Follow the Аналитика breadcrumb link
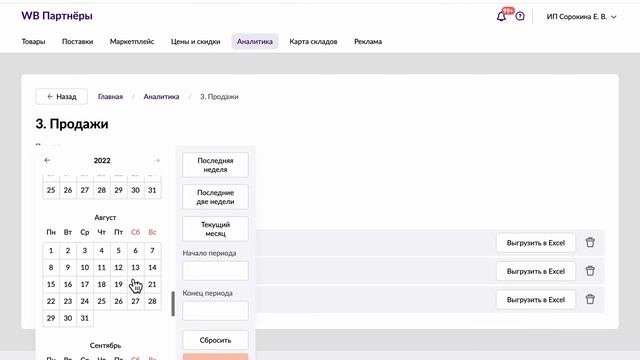 (161, 97)
